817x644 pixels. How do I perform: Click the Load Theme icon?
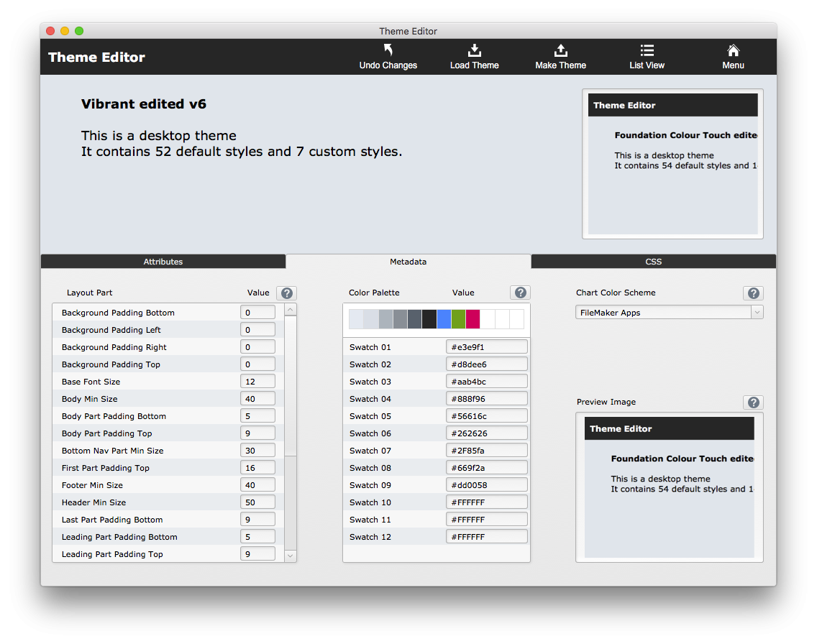(x=474, y=50)
